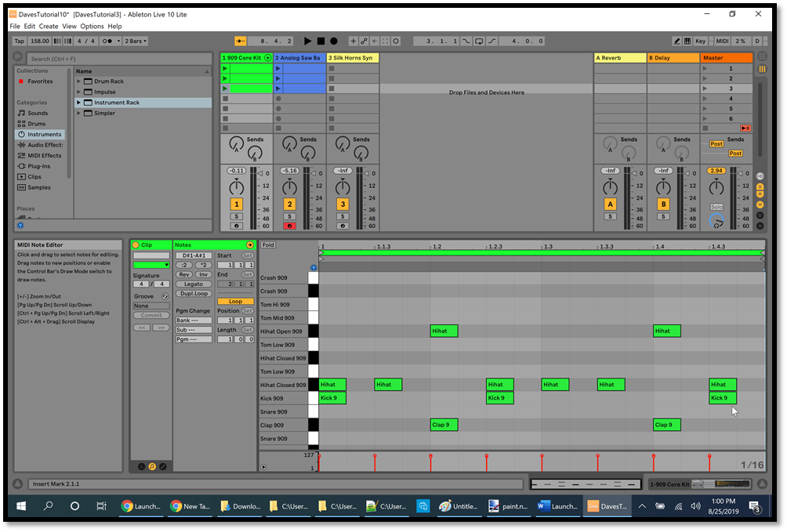Expand the Instrument Rack folder

[x=79, y=102]
